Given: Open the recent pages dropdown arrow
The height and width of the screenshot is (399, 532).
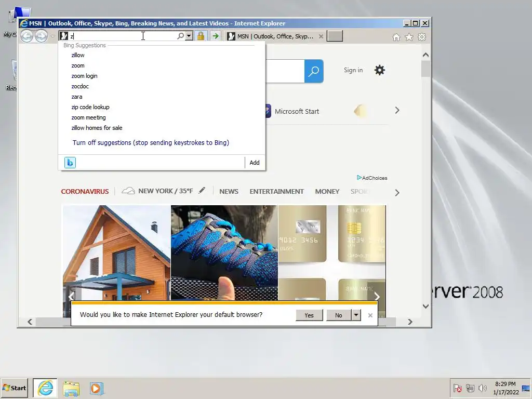Looking at the screenshot, I should [x=52, y=36].
